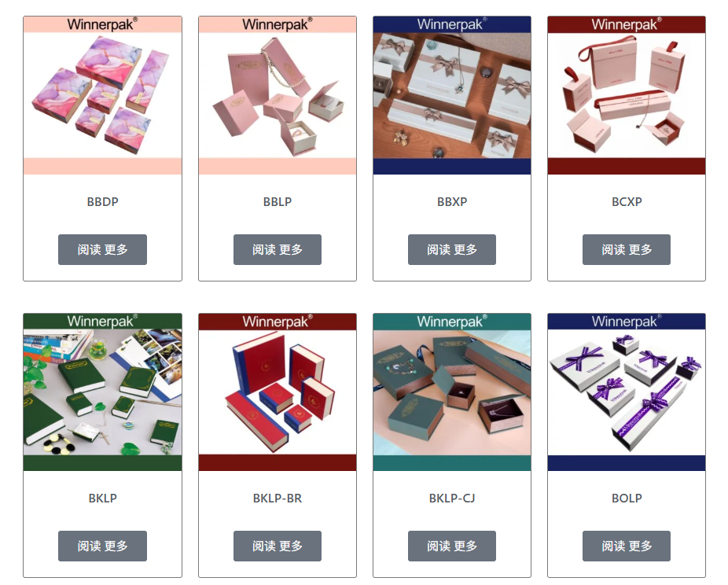Click the read more button under BBDP
728x585 pixels.
click(x=103, y=250)
